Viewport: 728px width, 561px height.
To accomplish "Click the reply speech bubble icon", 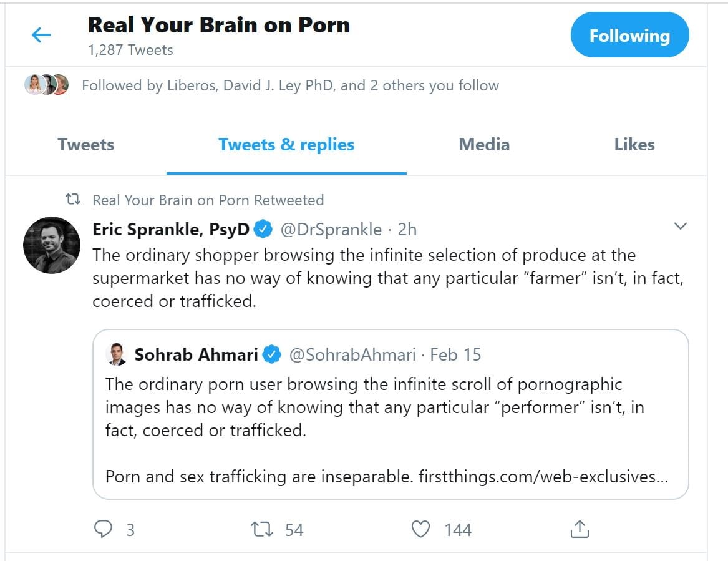I will point(103,530).
